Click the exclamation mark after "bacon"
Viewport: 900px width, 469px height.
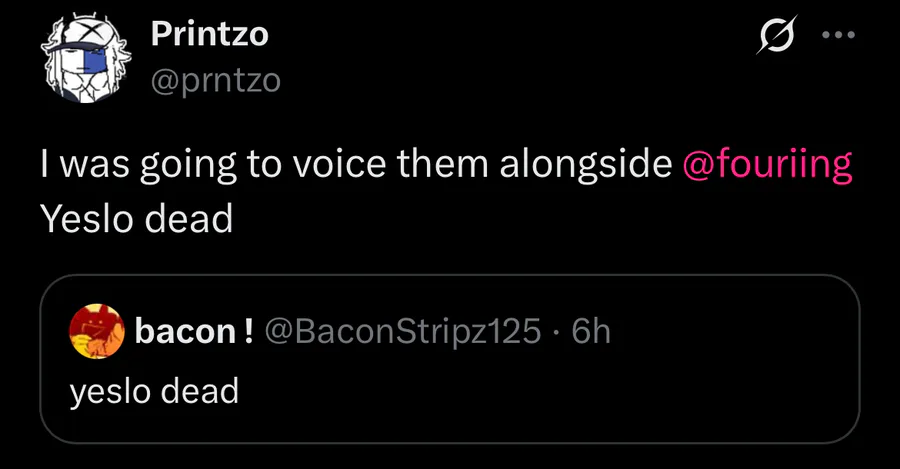247,331
